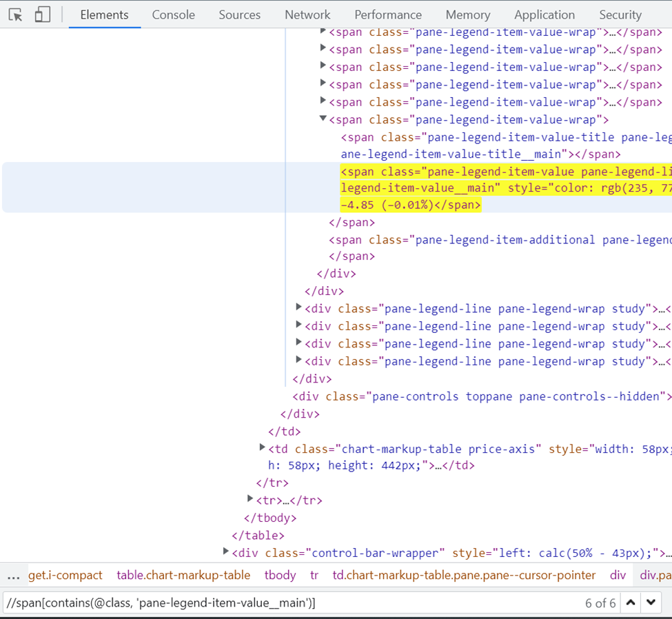Image resolution: width=672 pixels, height=619 pixels.
Task: Click tr breadcrumb
Action: tap(314, 576)
